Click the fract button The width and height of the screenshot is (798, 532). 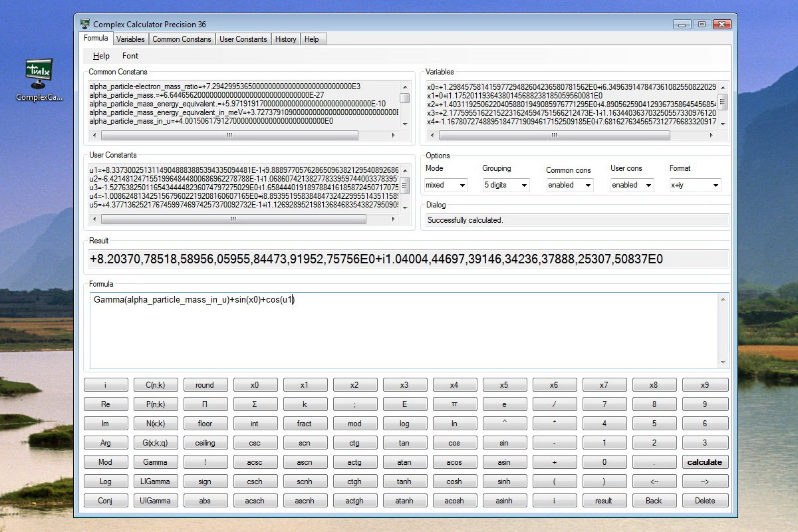pos(305,424)
